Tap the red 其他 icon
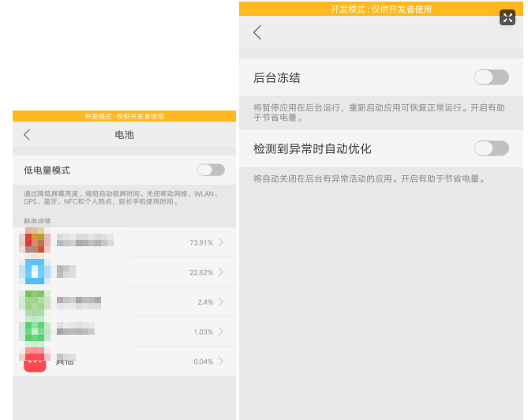This screenshot has height=420, width=528. click(35, 361)
